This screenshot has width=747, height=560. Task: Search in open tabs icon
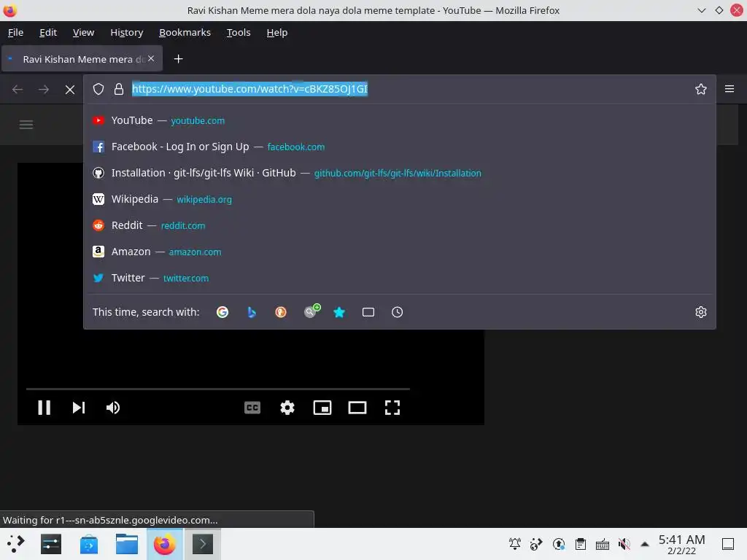click(x=368, y=312)
